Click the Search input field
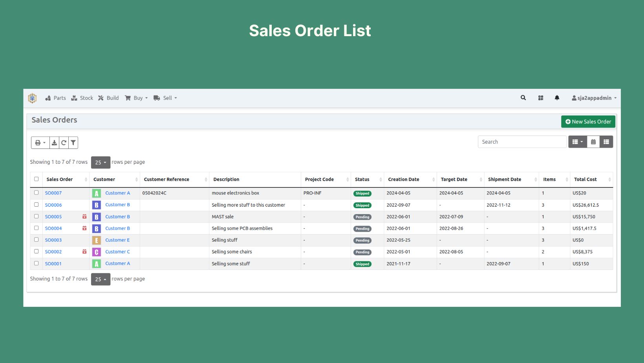644x363 pixels. pyautogui.click(x=521, y=142)
